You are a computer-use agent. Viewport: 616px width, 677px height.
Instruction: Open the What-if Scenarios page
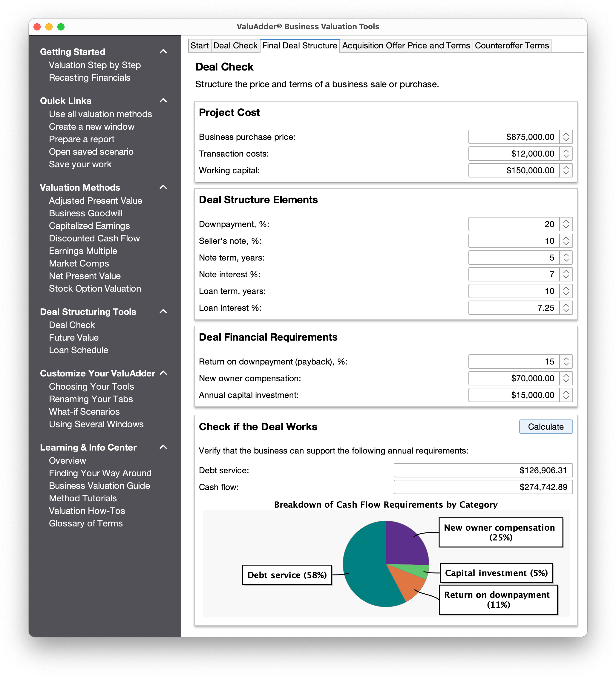tap(84, 411)
